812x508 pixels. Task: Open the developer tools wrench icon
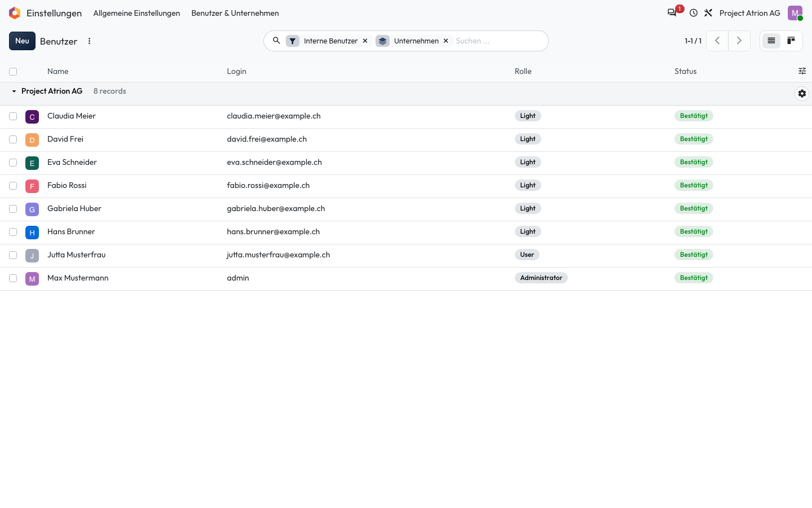coord(708,13)
